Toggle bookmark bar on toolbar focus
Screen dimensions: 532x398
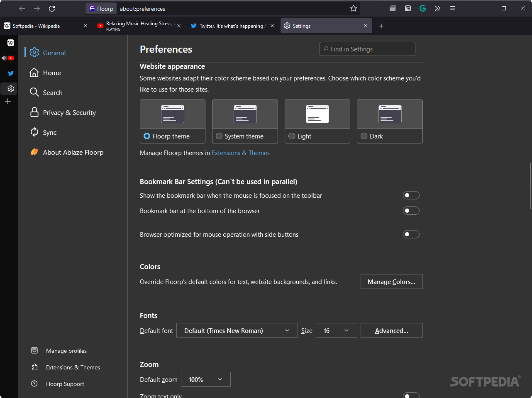tap(411, 195)
